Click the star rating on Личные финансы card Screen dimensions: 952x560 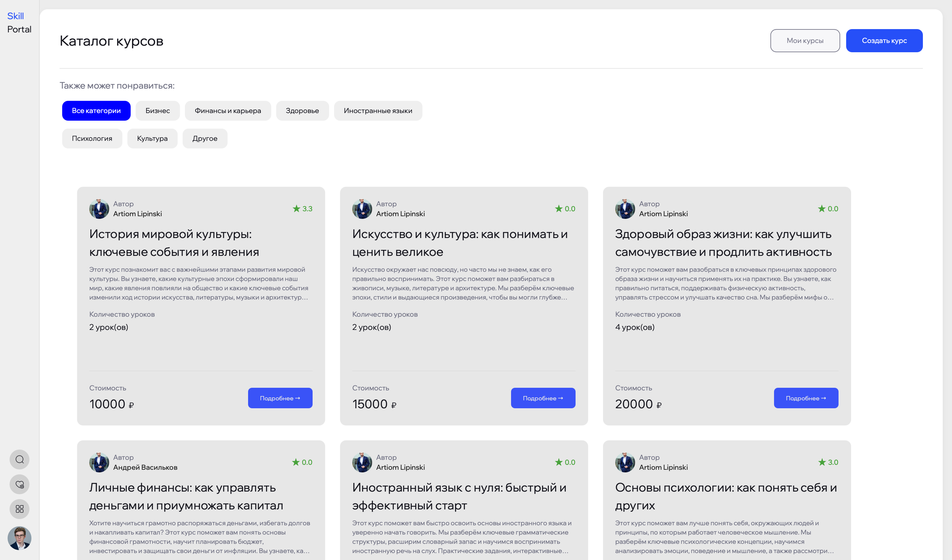coord(302,462)
